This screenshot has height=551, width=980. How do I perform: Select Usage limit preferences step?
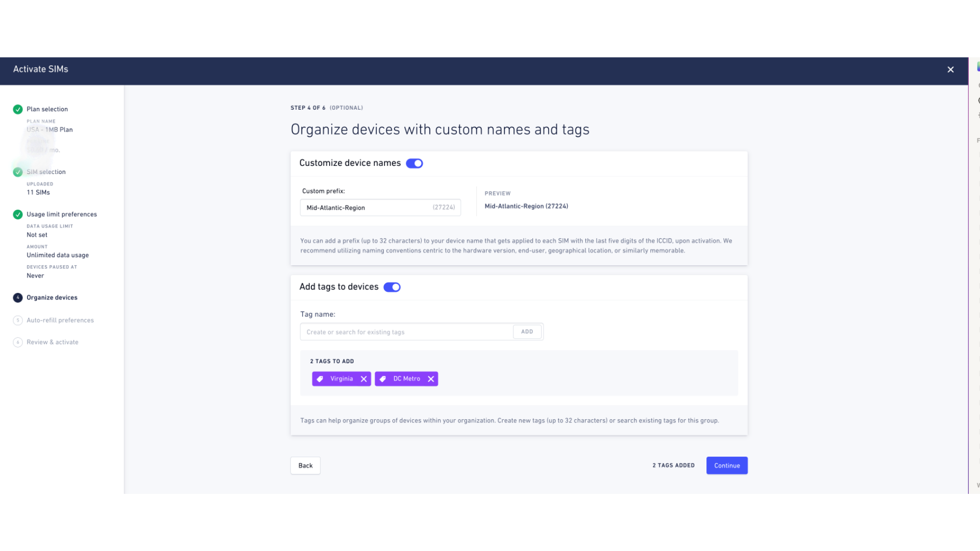tap(62, 214)
